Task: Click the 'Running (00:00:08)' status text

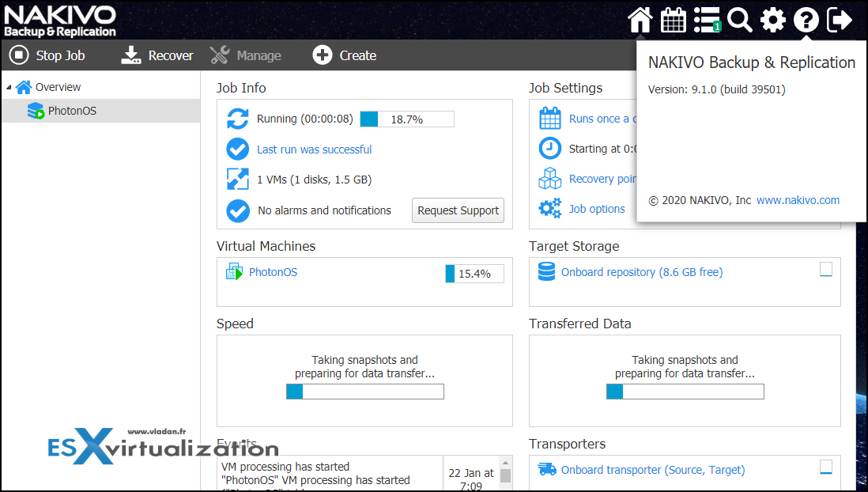Action: tap(304, 119)
